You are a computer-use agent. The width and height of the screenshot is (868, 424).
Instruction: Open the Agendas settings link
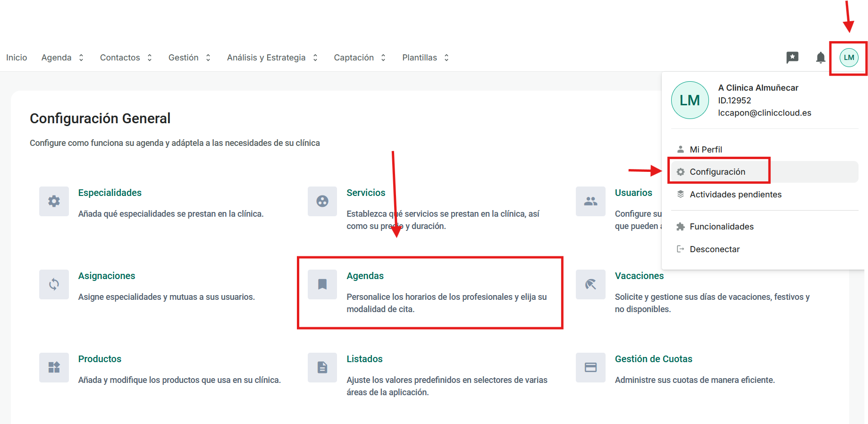pos(365,276)
